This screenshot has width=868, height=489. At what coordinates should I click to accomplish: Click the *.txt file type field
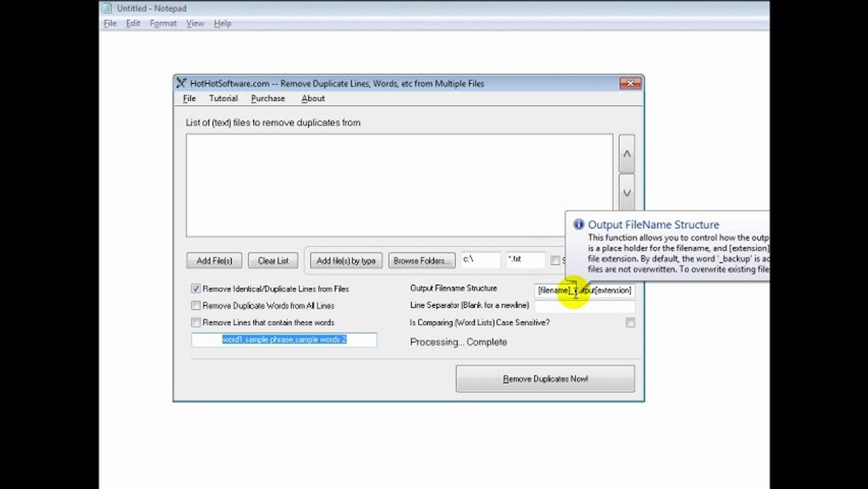tap(525, 260)
